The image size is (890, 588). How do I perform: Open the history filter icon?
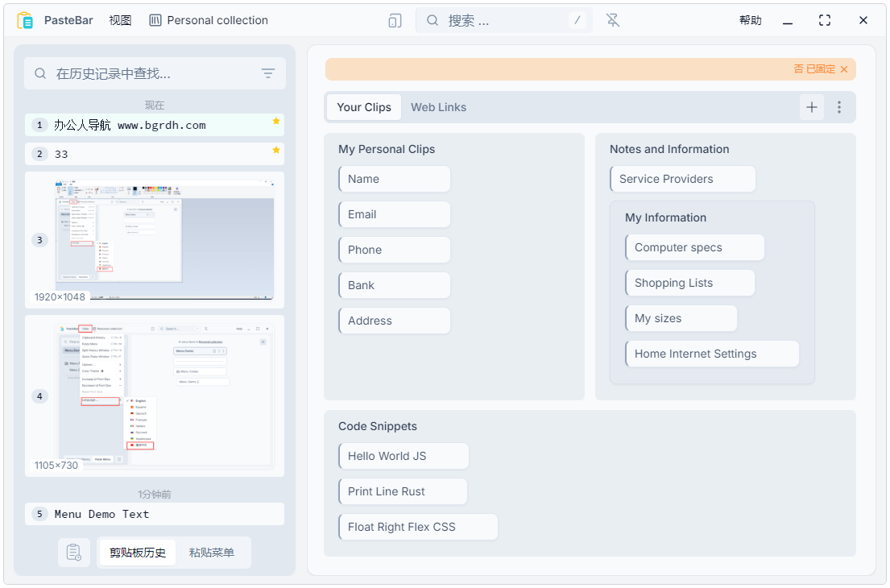pyautogui.click(x=268, y=73)
